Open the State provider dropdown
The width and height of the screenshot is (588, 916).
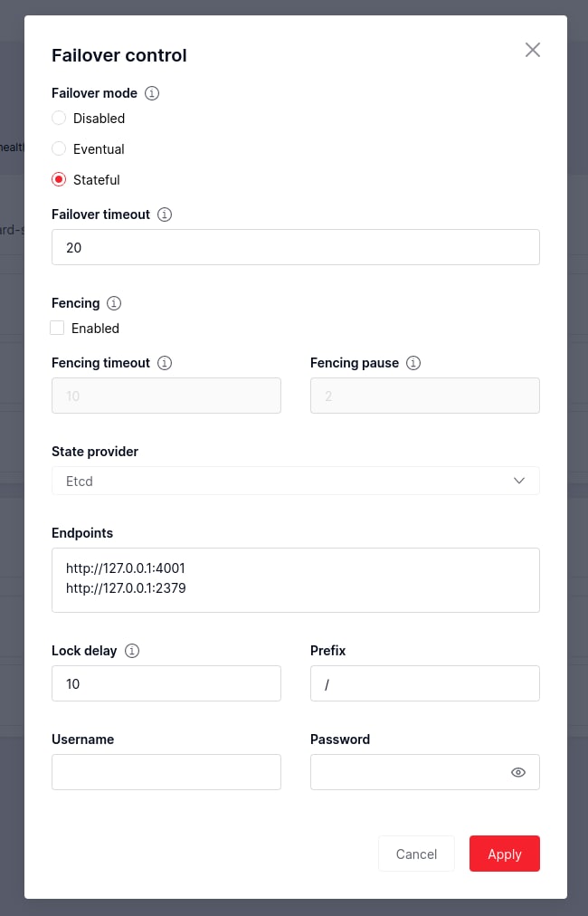(296, 481)
